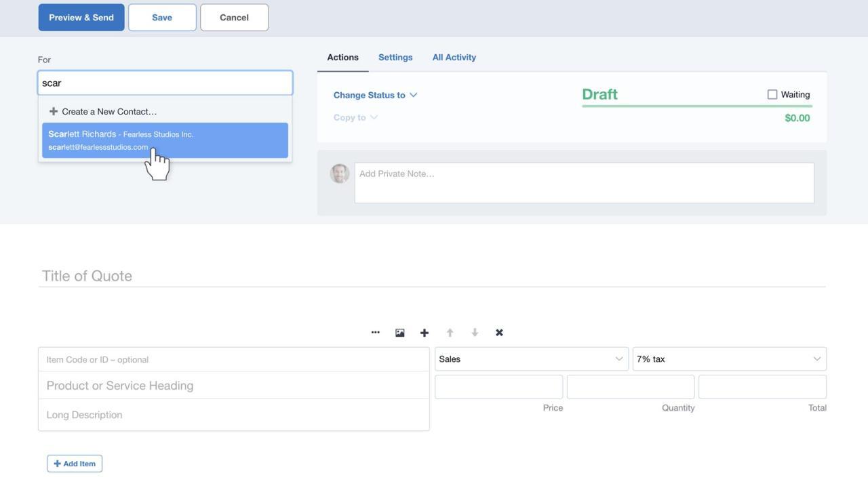Click the Add Private Note text box
The width and height of the screenshot is (868, 488).
pyautogui.click(x=584, y=183)
